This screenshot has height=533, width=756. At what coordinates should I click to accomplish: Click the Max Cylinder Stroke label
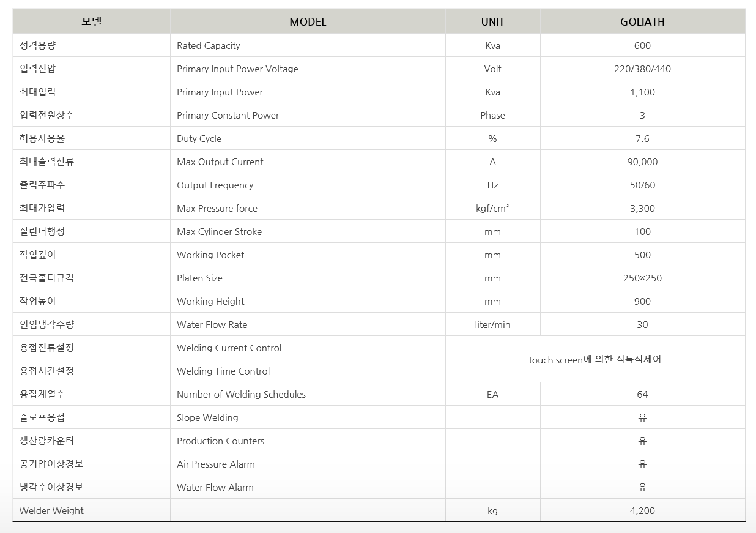219,232
